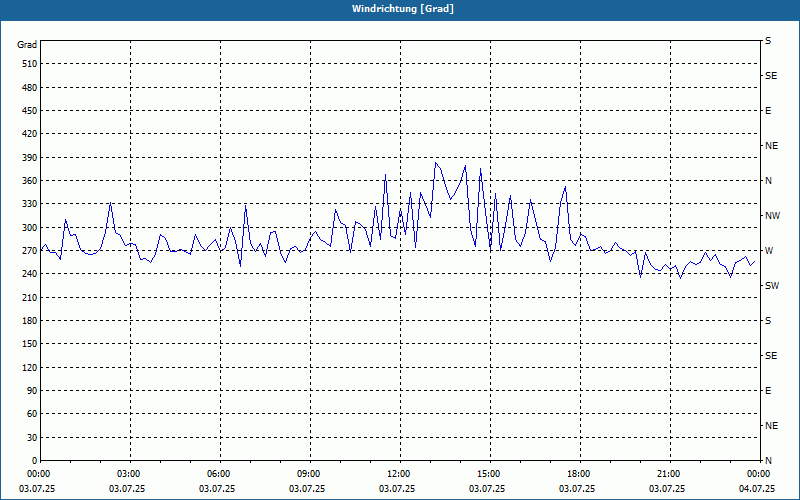The height and width of the screenshot is (500, 800).
Task: Select the 'W' compass direction label
Action: pos(769,251)
